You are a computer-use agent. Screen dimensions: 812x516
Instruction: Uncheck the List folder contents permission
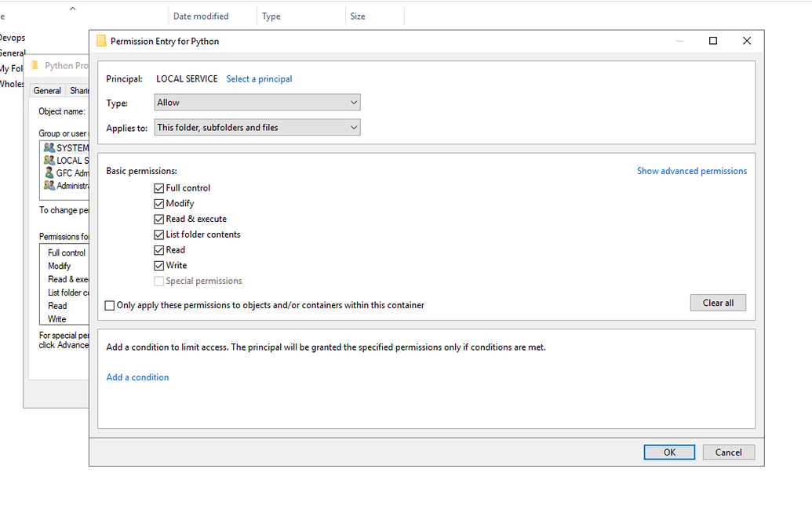coord(160,234)
